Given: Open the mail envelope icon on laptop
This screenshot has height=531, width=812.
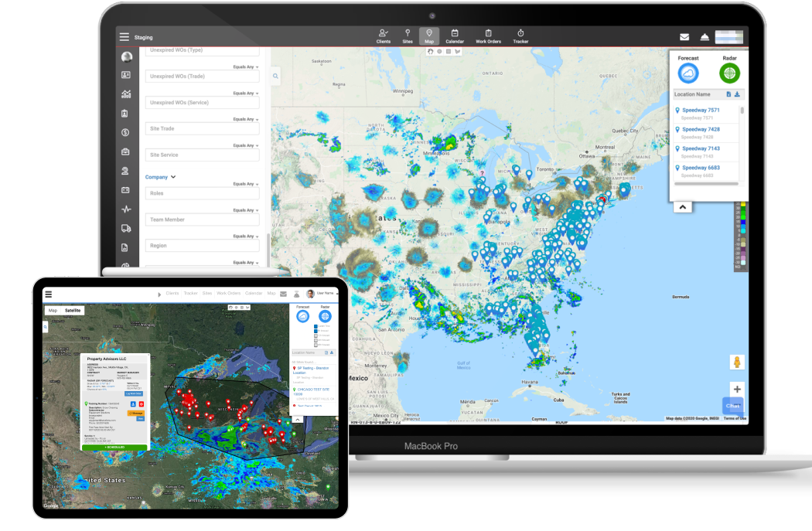Looking at the screenshot, I should point(684,37).
